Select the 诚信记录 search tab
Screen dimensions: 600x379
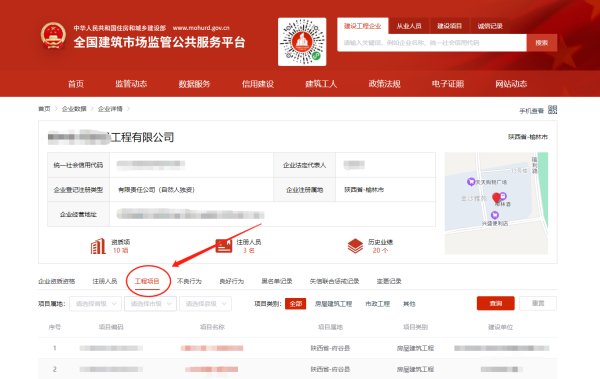pos(490,26)
